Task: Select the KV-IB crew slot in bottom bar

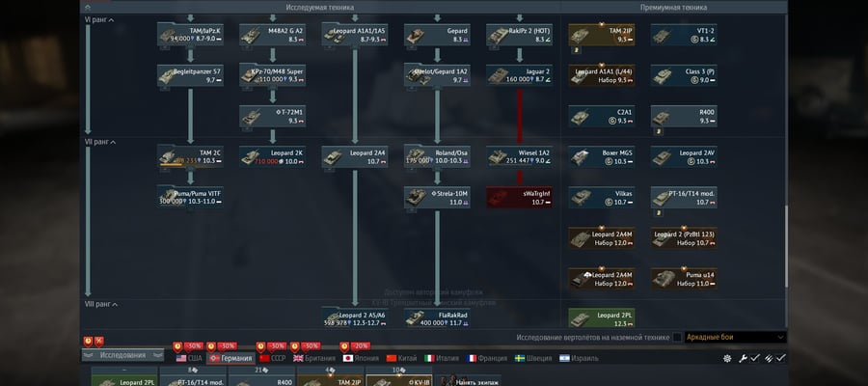Action: coord(398,379)
